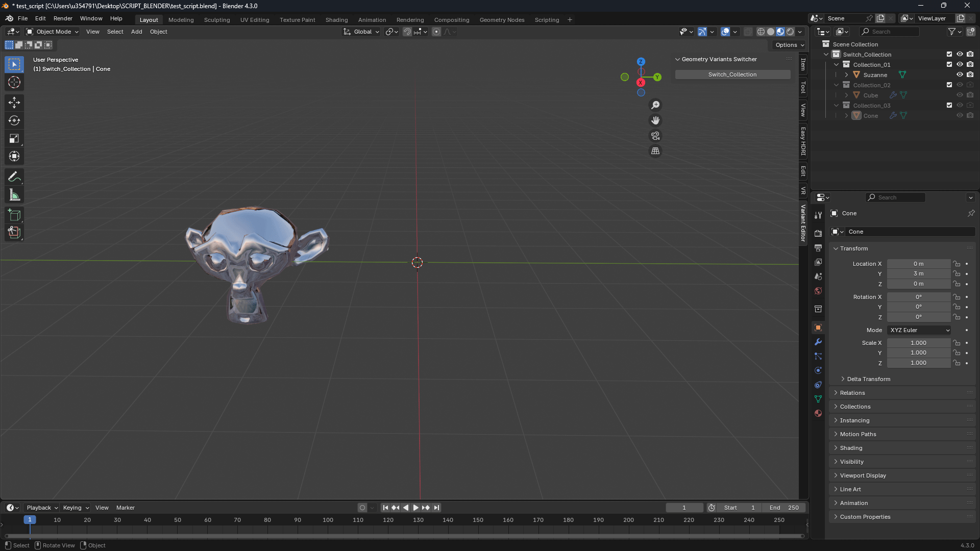Open the Object Mode dropdown
This screenshot has height=551, width=980.
click(x=53, y=32)
